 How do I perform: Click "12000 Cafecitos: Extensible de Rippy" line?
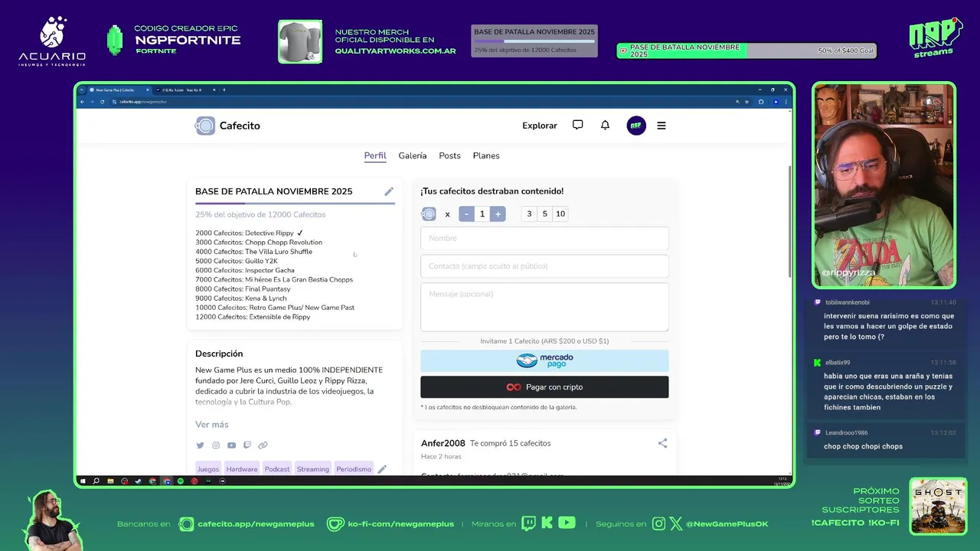(253, 317)
